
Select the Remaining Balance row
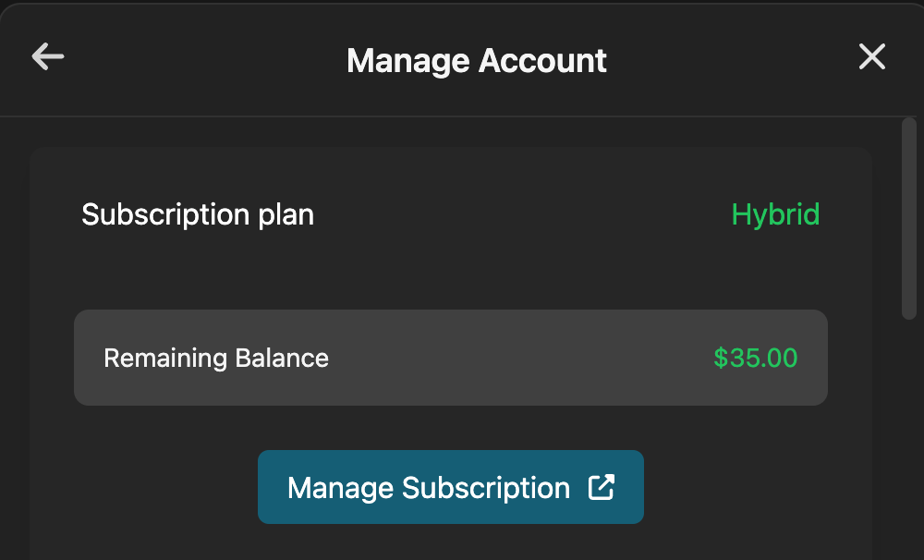(x=450, y=358)
